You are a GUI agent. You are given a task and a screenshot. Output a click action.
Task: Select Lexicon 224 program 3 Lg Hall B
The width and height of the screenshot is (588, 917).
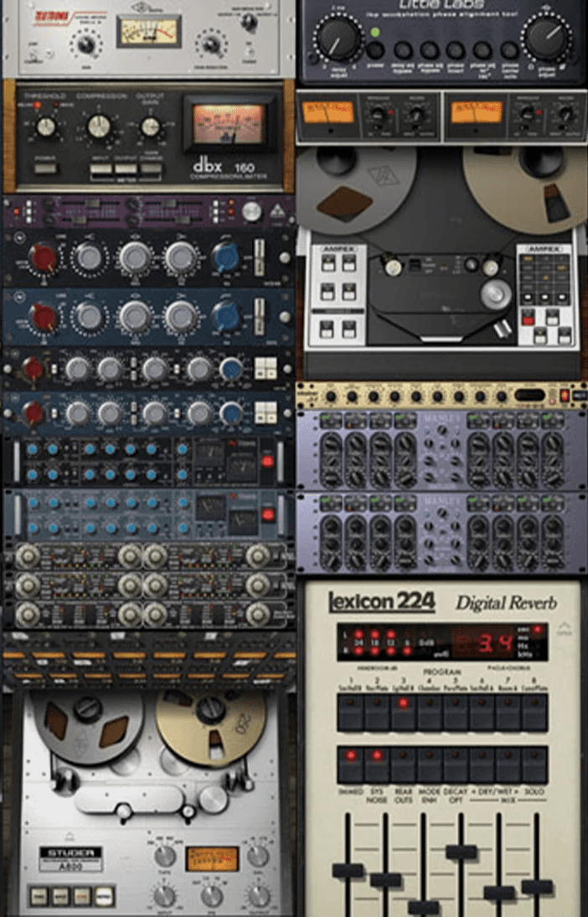point(403,713)
